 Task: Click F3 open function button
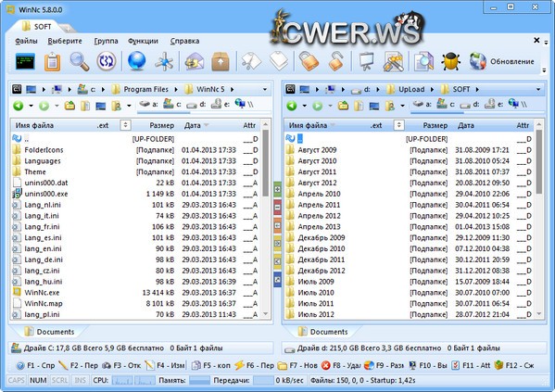click(121, 365)
